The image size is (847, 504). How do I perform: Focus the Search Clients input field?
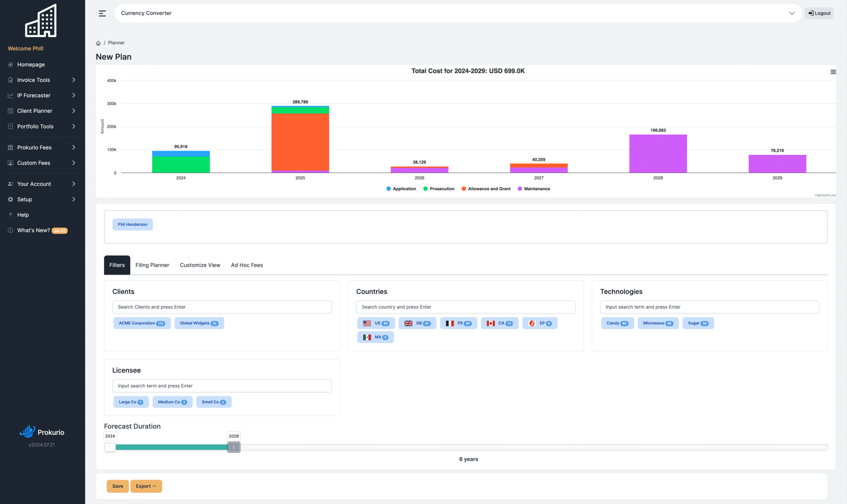click(222, 307)
